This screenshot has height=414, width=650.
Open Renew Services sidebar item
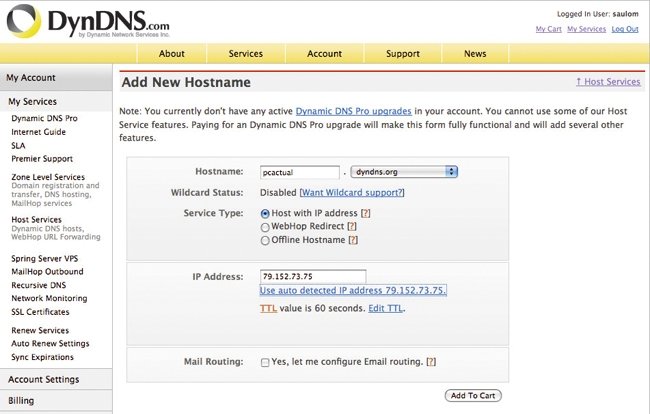(40, 330)
